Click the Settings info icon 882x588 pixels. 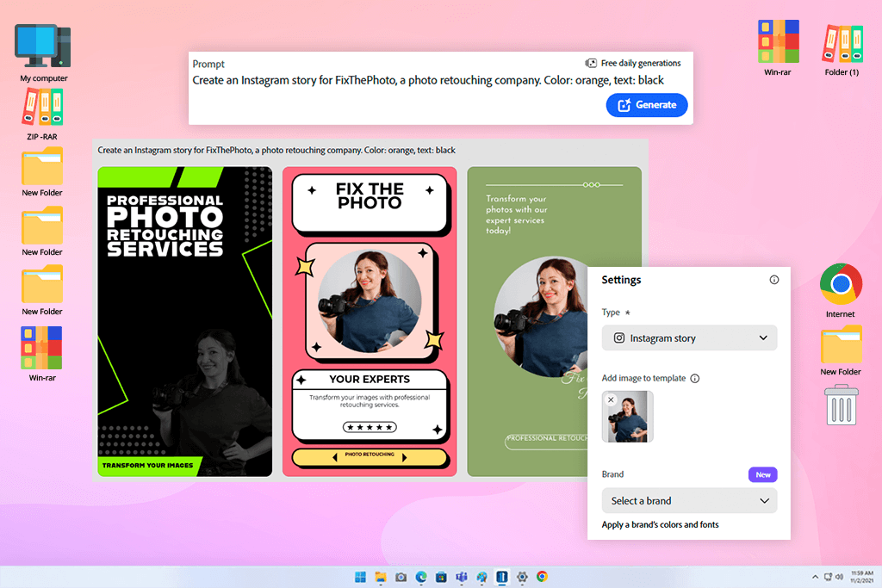point(774,280)
